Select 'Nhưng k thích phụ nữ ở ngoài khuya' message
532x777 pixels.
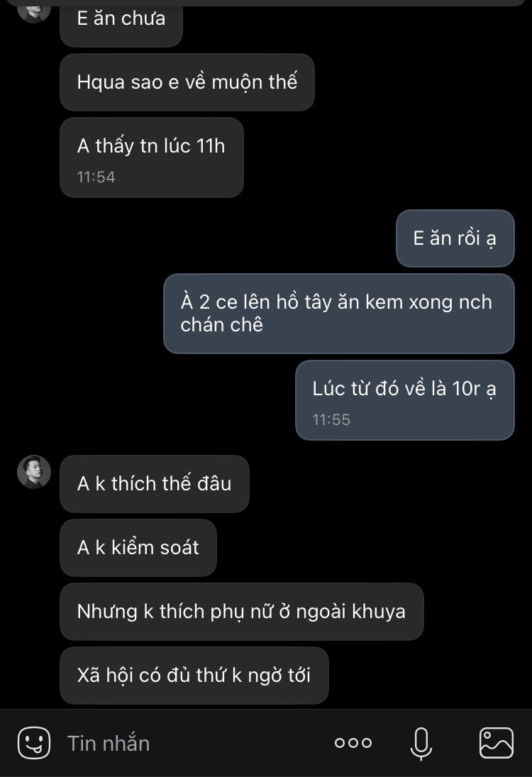coord(241,611)
